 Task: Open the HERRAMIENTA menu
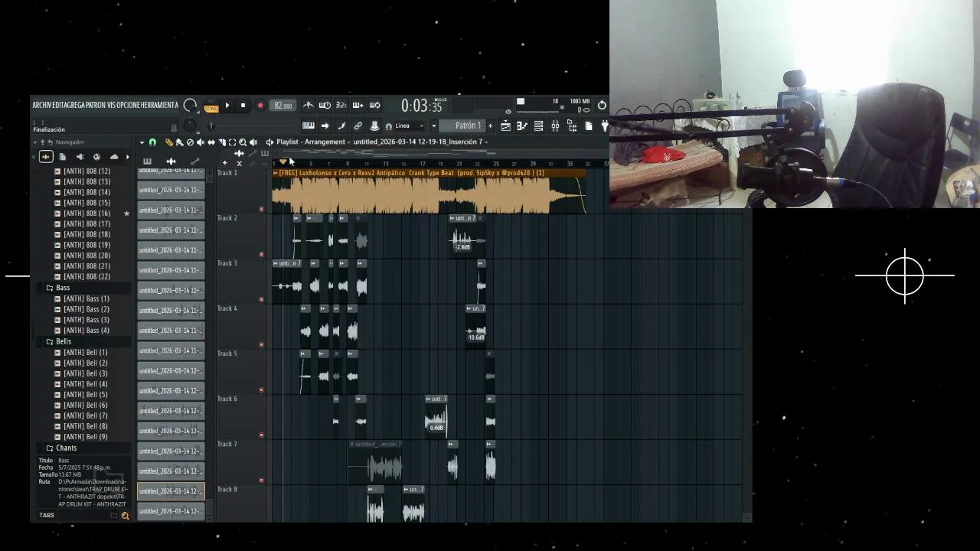(159, 105)
